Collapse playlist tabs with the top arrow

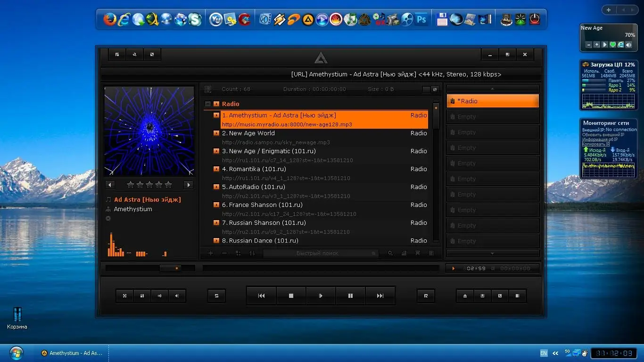[x=492, y=89]
